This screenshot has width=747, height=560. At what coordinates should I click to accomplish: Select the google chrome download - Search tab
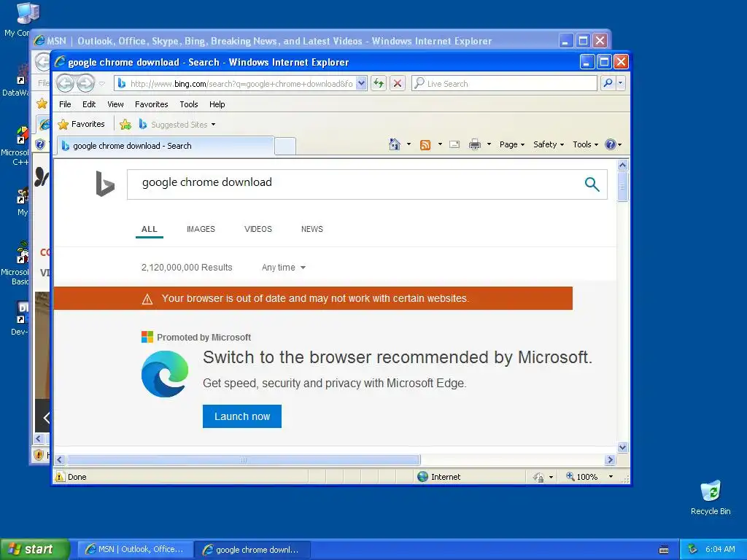(x=166, y=146)
